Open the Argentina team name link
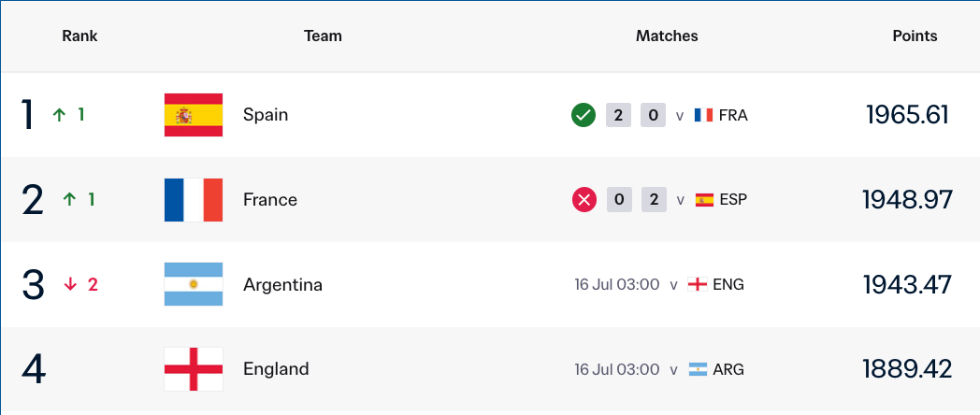980x415 pixels. point(283,285)
